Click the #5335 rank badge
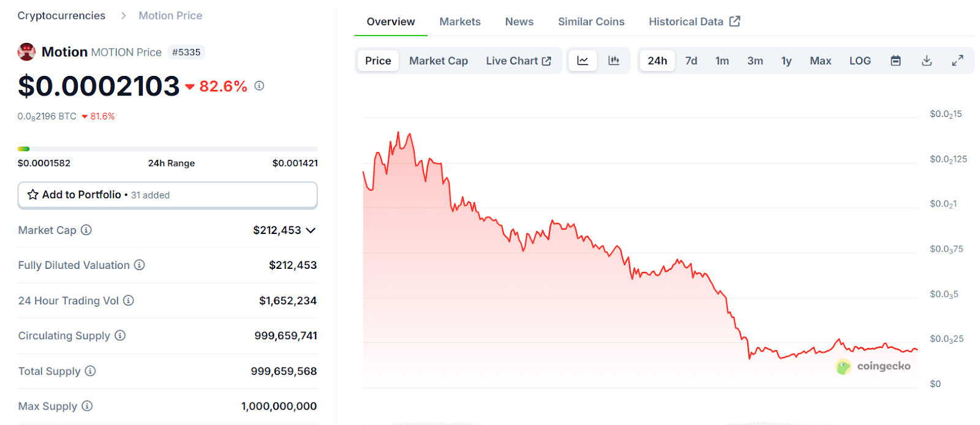Screen dimensions: 980x425 click(x=186, y=52)
